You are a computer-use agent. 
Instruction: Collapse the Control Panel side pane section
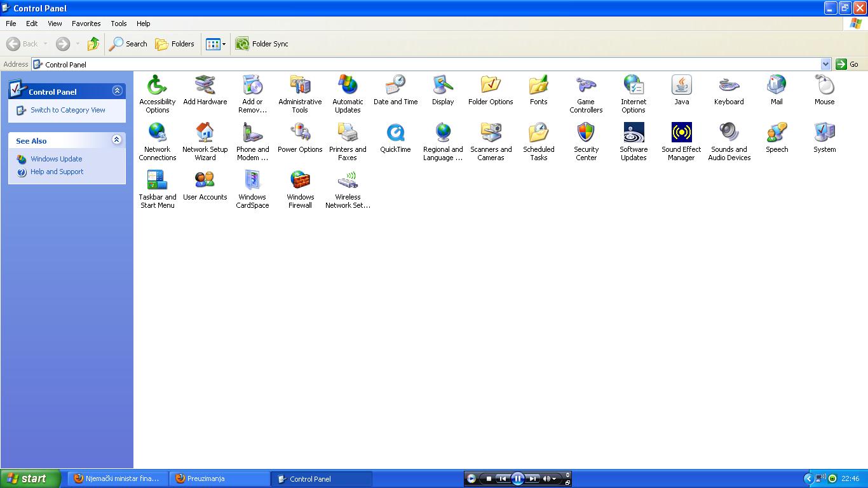tap(117, 91)
